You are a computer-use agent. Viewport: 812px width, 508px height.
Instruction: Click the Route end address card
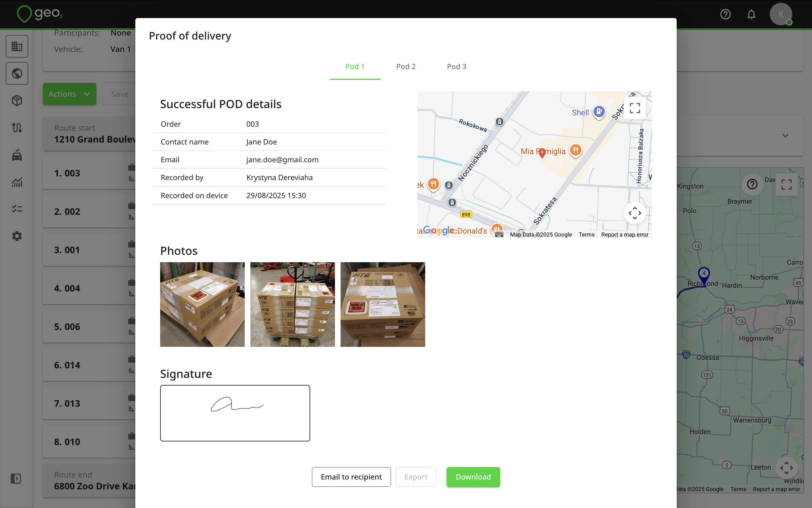89,480
